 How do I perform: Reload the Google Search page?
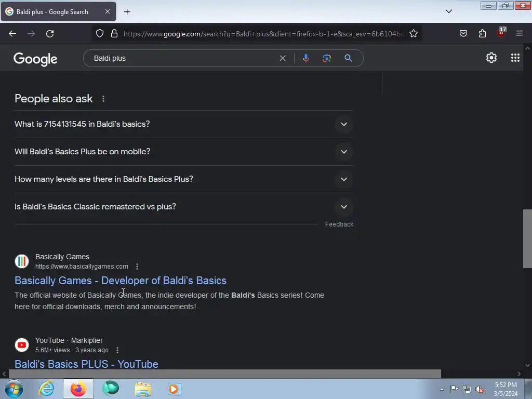[50, 34]
